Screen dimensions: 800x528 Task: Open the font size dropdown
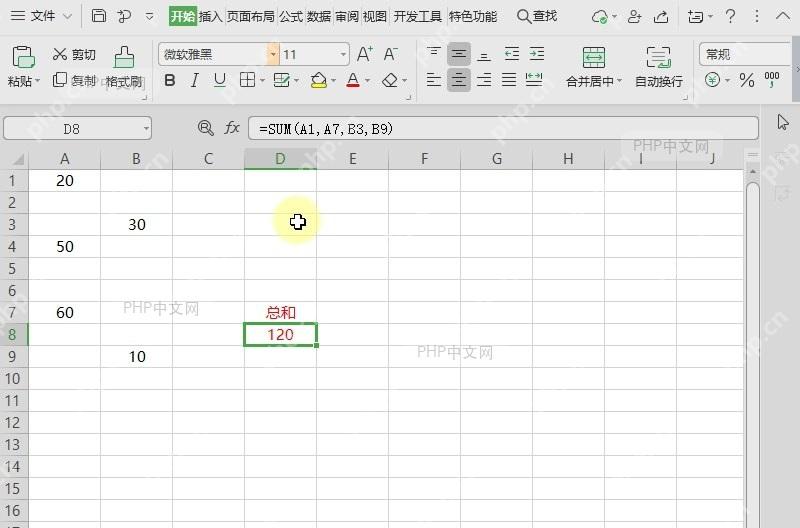pos(343,54)
